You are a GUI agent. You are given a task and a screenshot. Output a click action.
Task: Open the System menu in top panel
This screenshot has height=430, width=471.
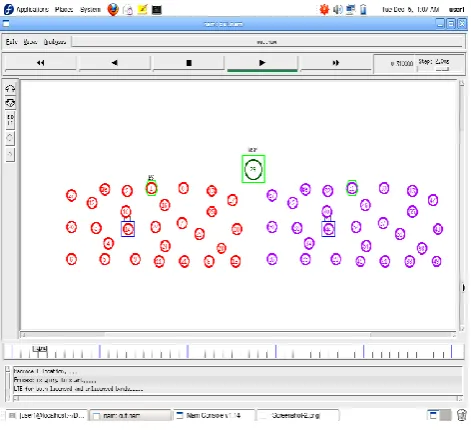90,9
